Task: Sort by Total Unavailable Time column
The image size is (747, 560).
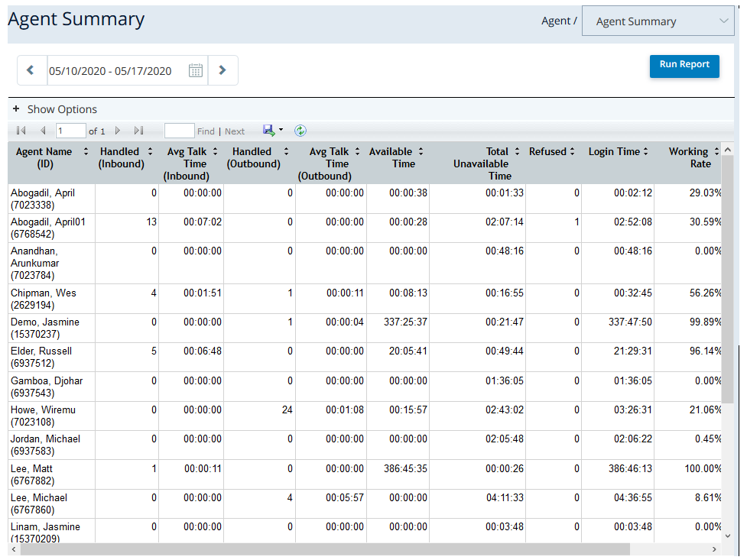Action: tap(517, 151)
